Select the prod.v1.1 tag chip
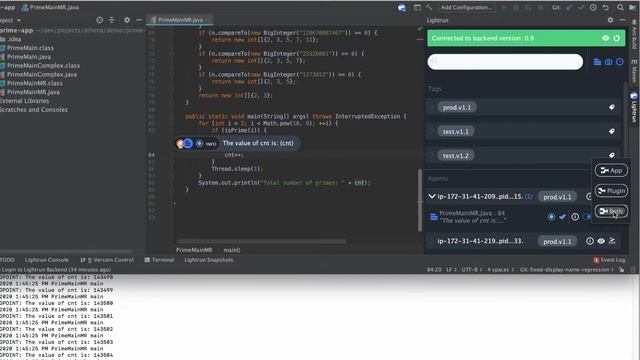The image size is (640, 360). click(457, 107)
